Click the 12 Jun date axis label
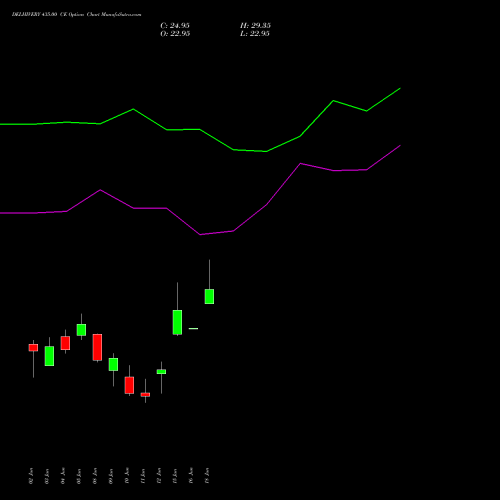Screen dimensions: 500x500 [x=159, y=476]
